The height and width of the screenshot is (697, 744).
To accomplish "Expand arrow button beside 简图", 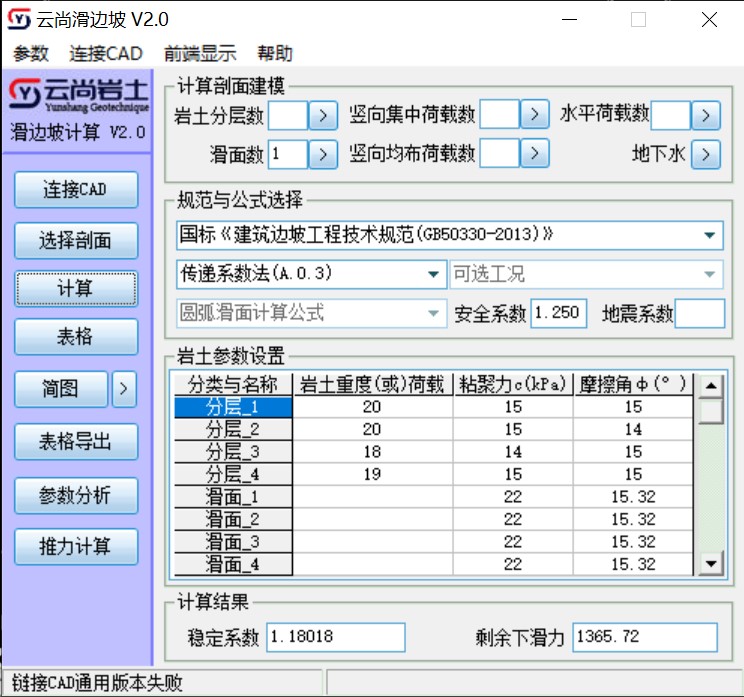I will (124, 389).
